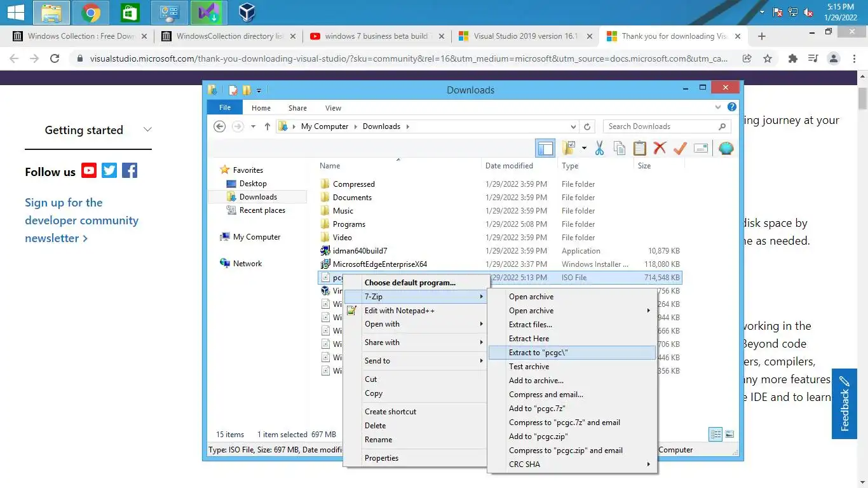Open Chrome three-dot menu

coord(853,58)
